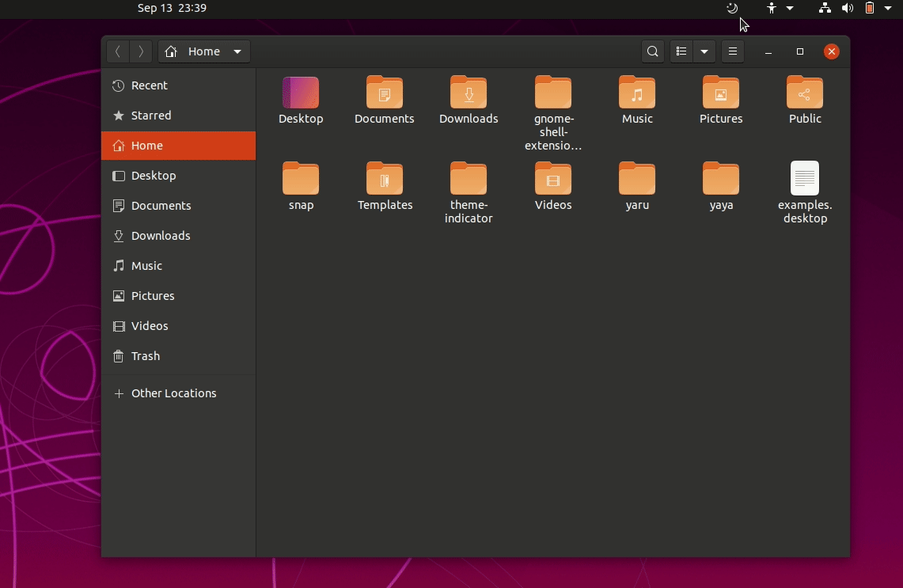The height and width of the screenshot is (588, 903).
Task: Select the Public shared folder icon
Action: click(805, 93)
